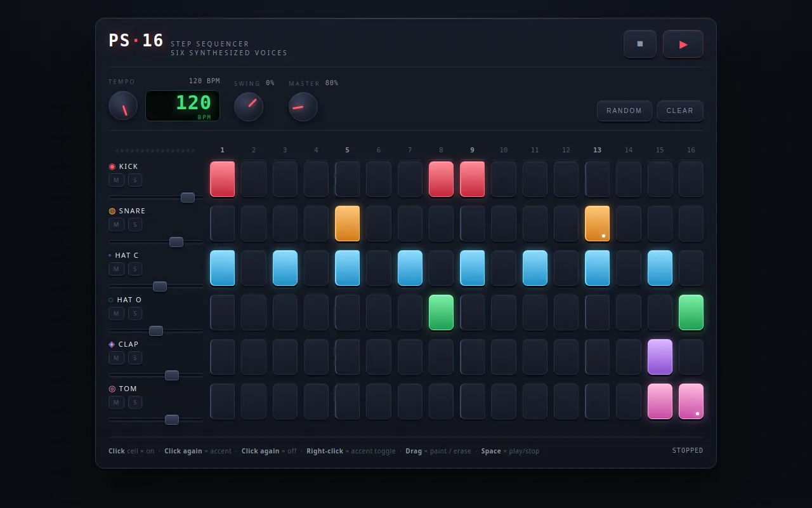Toggle the active TOM cell at step 15

tap(660, 401)
